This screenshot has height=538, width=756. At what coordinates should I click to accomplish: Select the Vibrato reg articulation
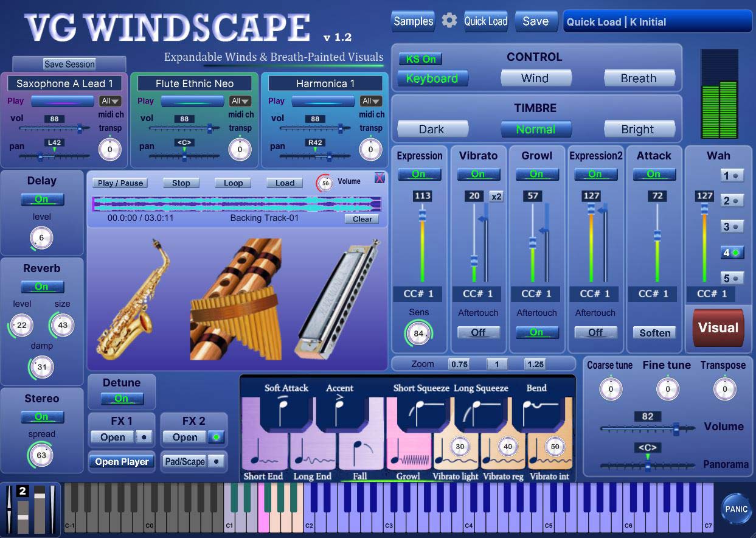coord(504,453)
